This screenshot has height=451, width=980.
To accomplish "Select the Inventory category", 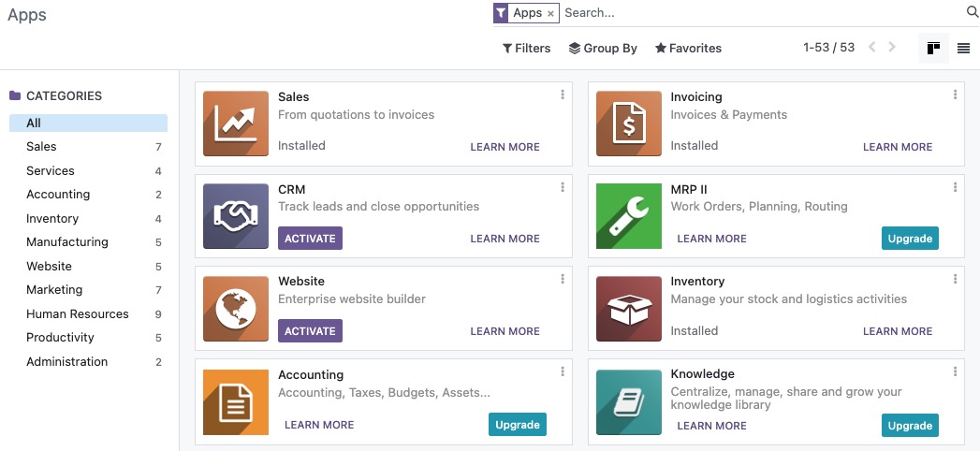I will click(x=88, y=219).
